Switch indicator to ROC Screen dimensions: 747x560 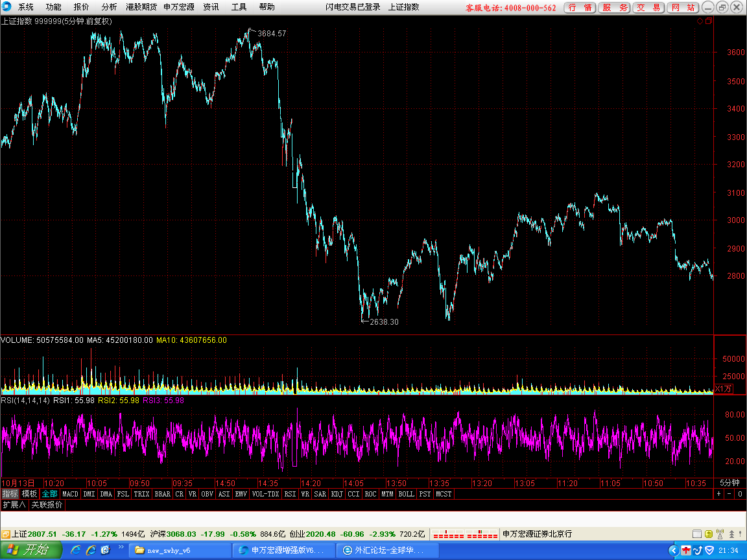(371, 494)
